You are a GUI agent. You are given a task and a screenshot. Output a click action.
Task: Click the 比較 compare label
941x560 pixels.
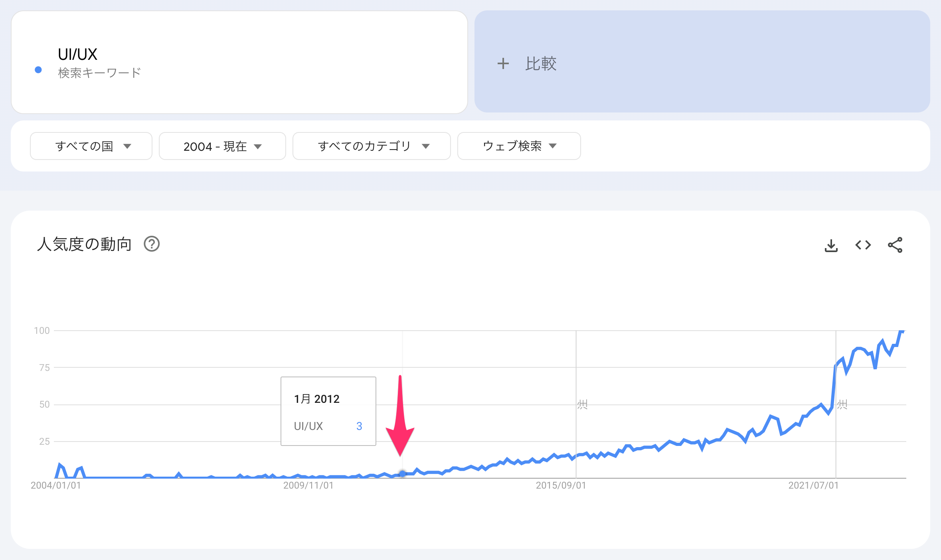pos(541,63)
